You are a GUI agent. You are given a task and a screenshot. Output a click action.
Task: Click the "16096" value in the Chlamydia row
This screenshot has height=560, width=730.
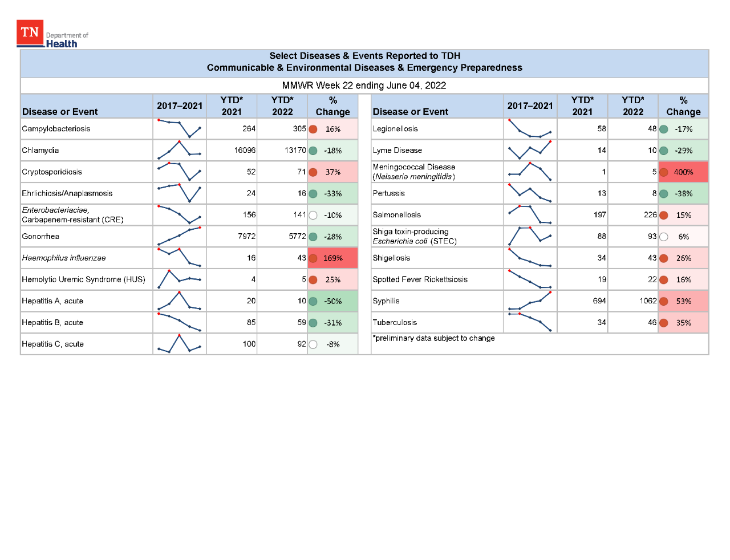(245, 151)
